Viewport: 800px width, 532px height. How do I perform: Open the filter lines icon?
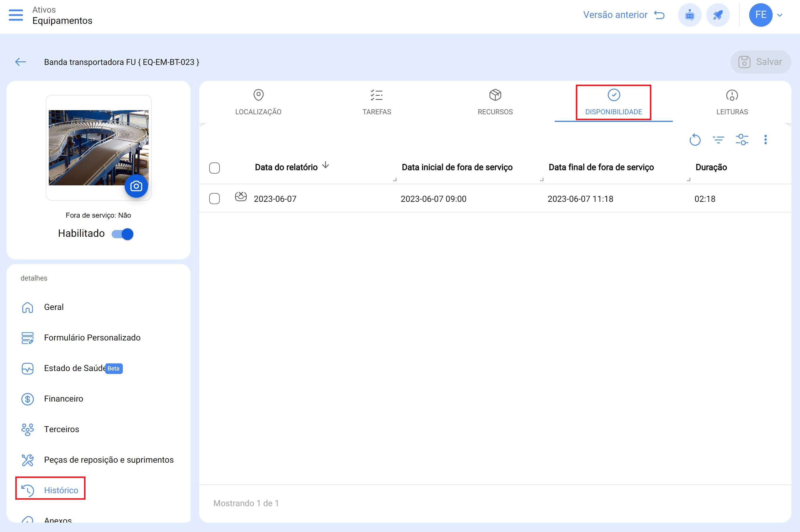(x=718, y=140)
